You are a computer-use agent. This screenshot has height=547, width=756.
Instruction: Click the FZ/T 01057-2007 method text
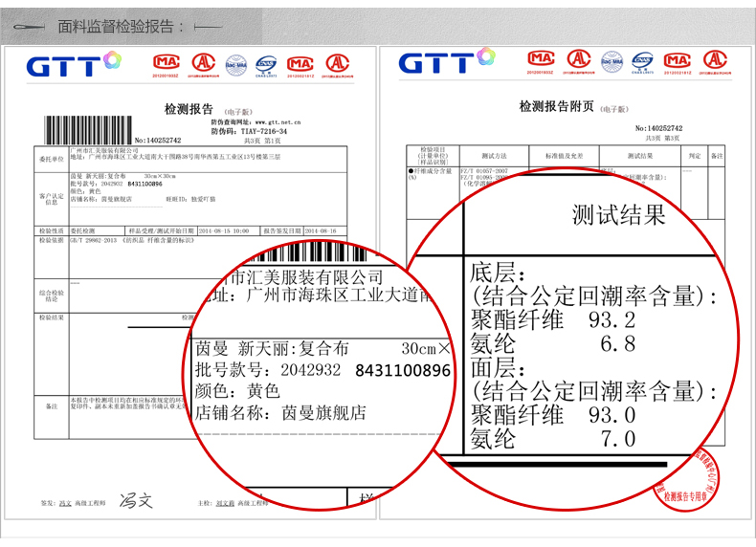pyautogui.click(x=484, y=171)
